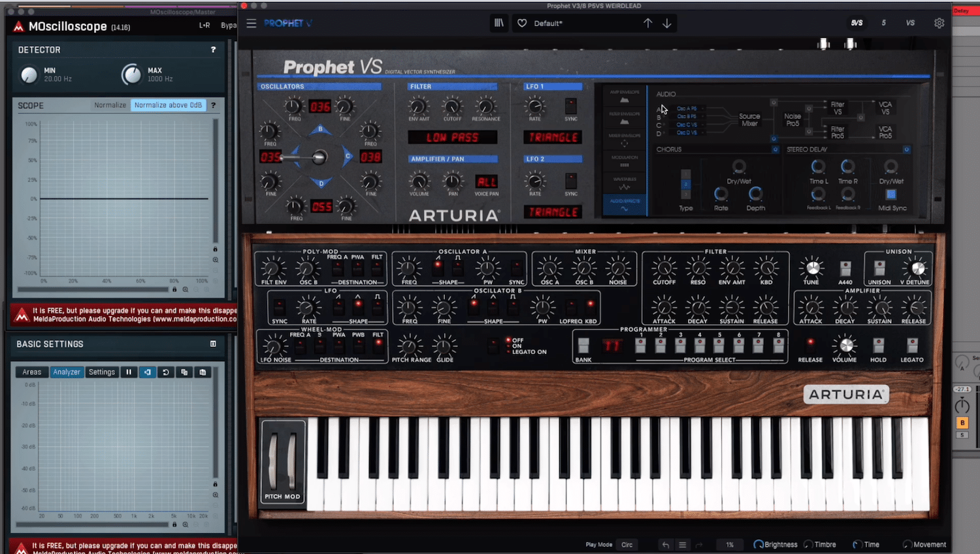
Task: Open the LOW PASS filter type selector
Action: (x=452, y=137)
